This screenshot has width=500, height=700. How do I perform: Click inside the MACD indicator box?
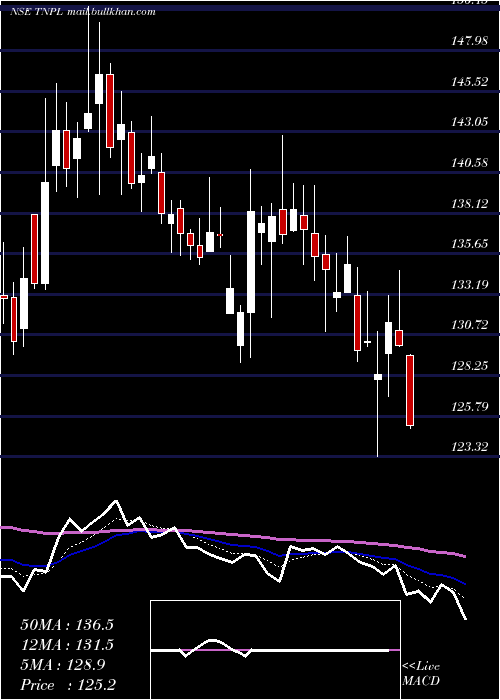(275, 650)
